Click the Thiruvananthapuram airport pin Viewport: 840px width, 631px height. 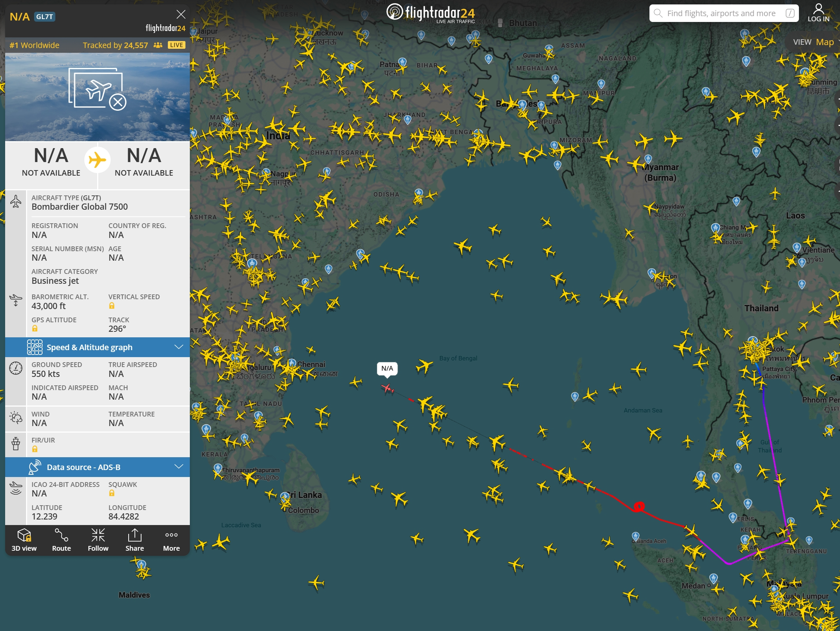(218, 468)
